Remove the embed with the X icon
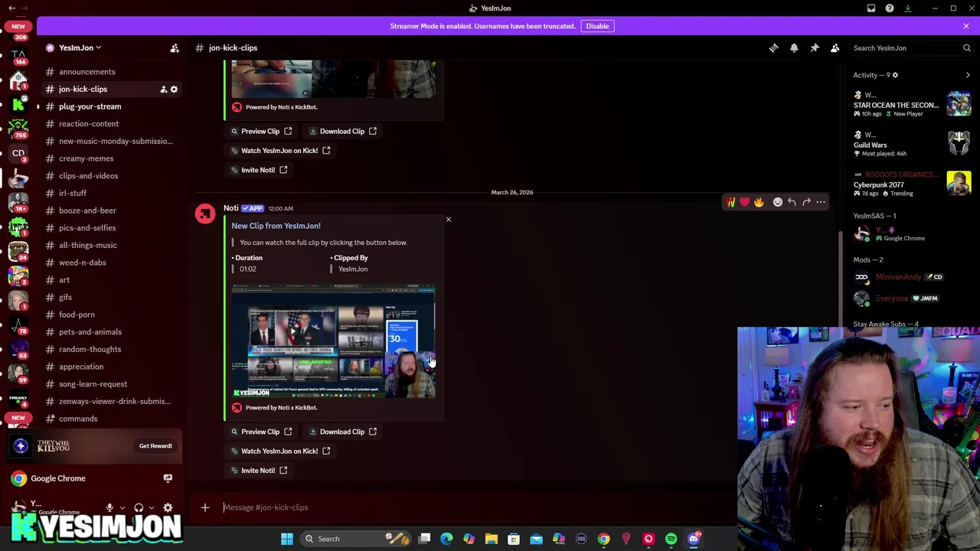980x551 pixels. coord(449,220)
